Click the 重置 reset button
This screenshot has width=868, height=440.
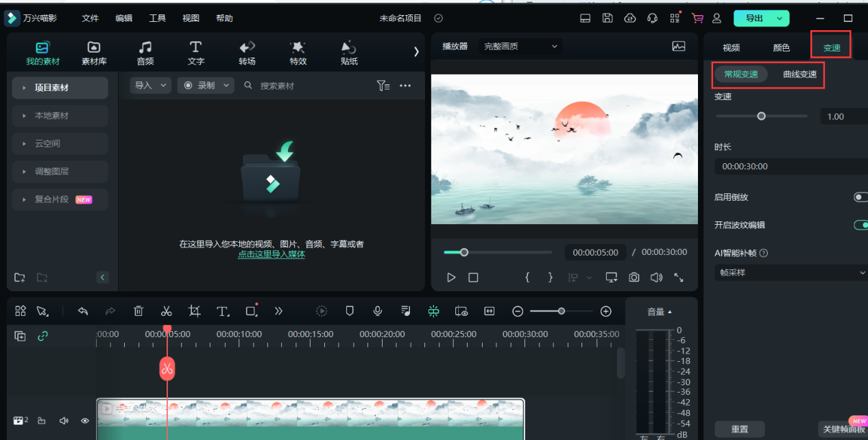tap(739, 429)
